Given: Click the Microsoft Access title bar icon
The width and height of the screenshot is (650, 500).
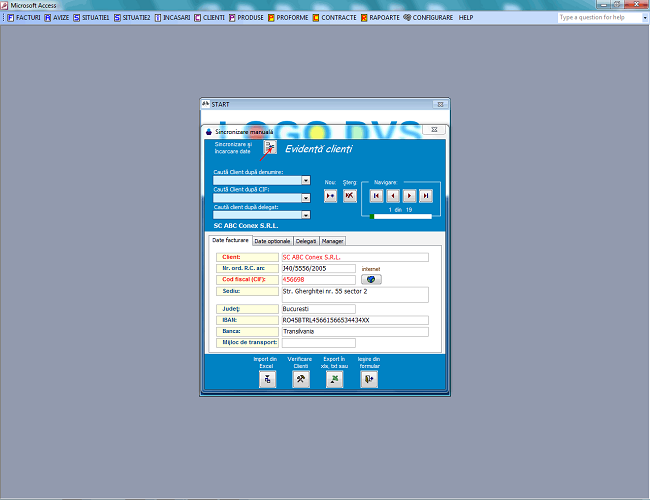Looking at the screenshot, I should point(4,5).
